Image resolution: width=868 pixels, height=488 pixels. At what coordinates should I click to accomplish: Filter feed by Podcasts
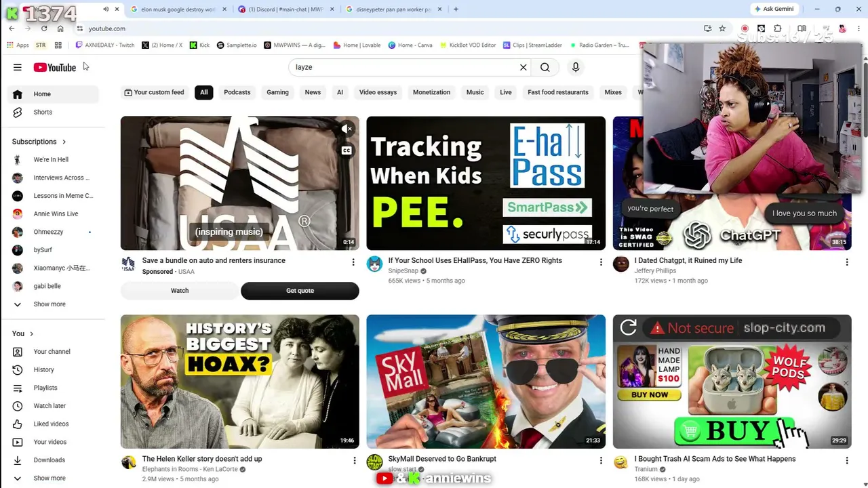(237, 92)
